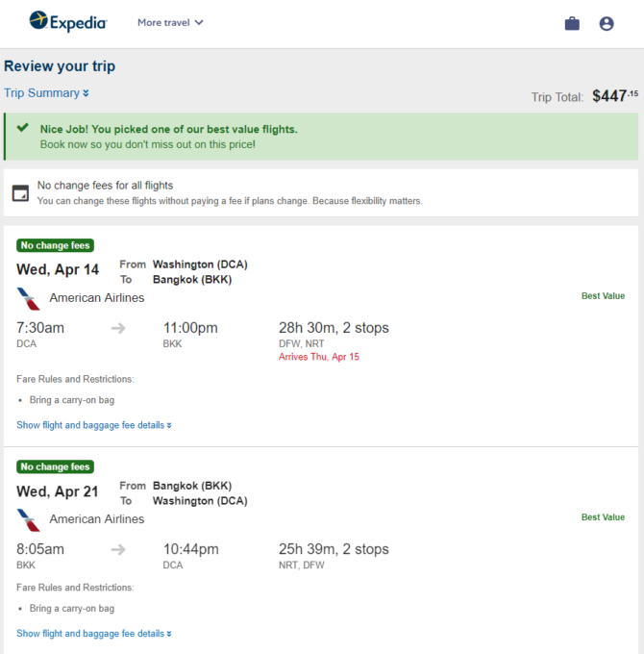
Task: Expand the Trip Summary section
Action: click(46, 93)
